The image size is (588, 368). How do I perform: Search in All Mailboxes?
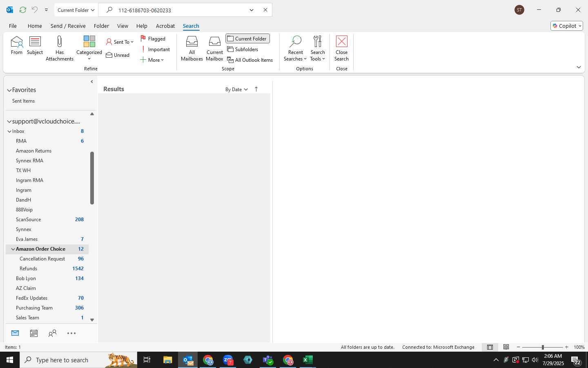[x=192, y=48]
